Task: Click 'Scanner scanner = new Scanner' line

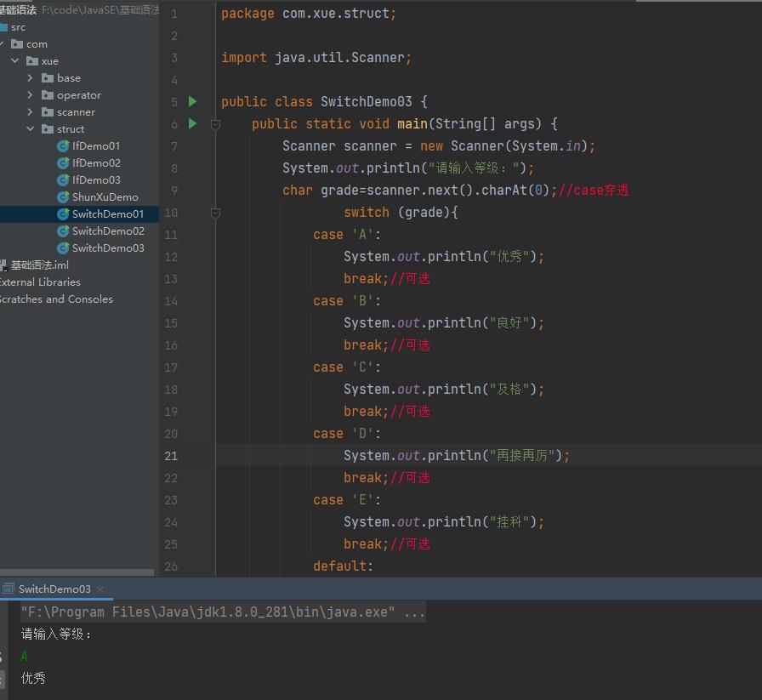Action: pyautogui.click(x=439, y=145)
